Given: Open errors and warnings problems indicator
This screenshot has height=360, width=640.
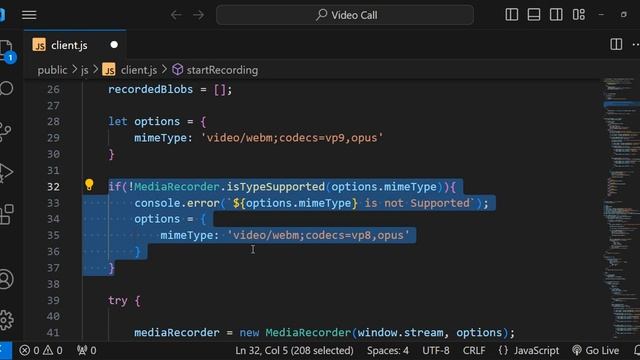Looking at the screenshot, I should [41, 350].
